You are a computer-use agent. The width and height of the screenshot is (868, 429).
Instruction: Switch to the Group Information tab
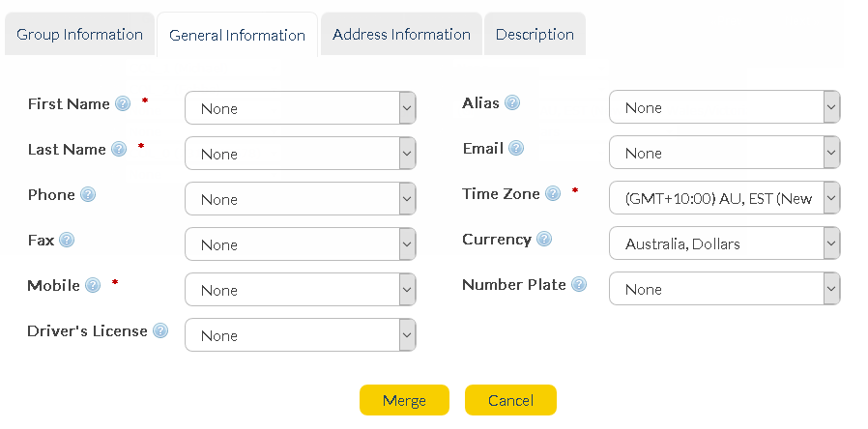tap(79, 35)
